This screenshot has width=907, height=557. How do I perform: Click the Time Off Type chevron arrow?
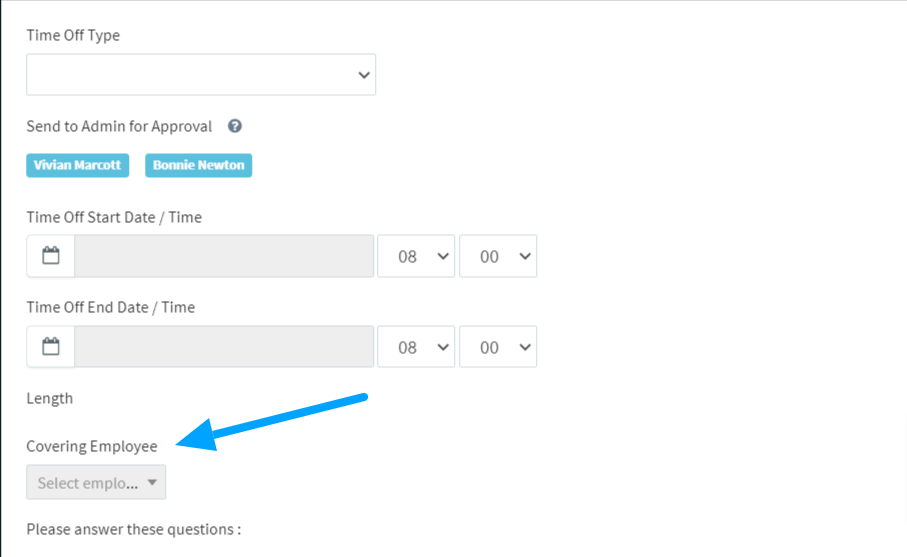(364, 75)
